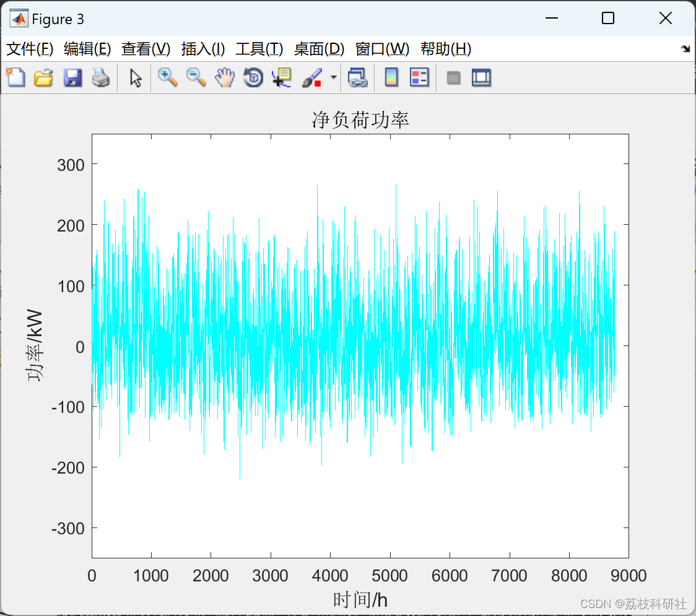Click the Show Plot Tools and Dock icon

[x=481, y=77]
